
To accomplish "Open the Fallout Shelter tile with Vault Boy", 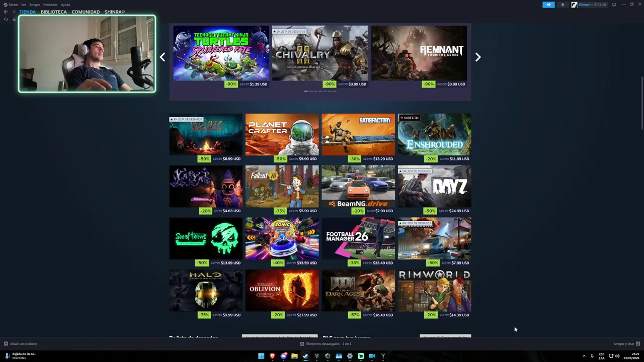I will coord(282,187).
